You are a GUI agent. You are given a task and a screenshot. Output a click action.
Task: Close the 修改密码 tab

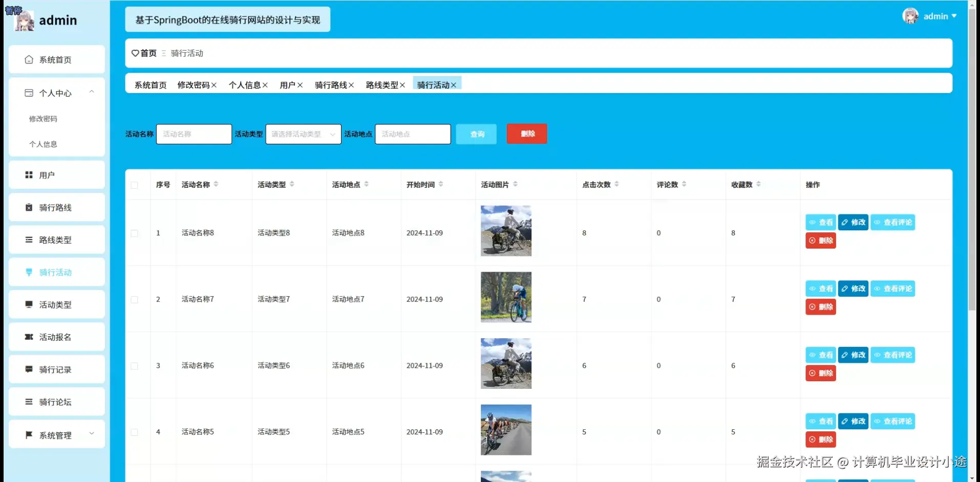point(215,85)
